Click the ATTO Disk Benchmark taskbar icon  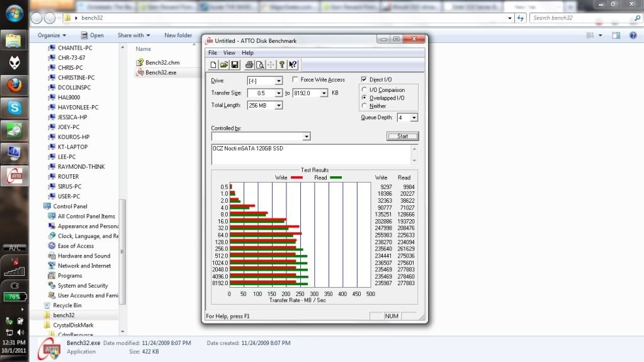tap(14, 176)
